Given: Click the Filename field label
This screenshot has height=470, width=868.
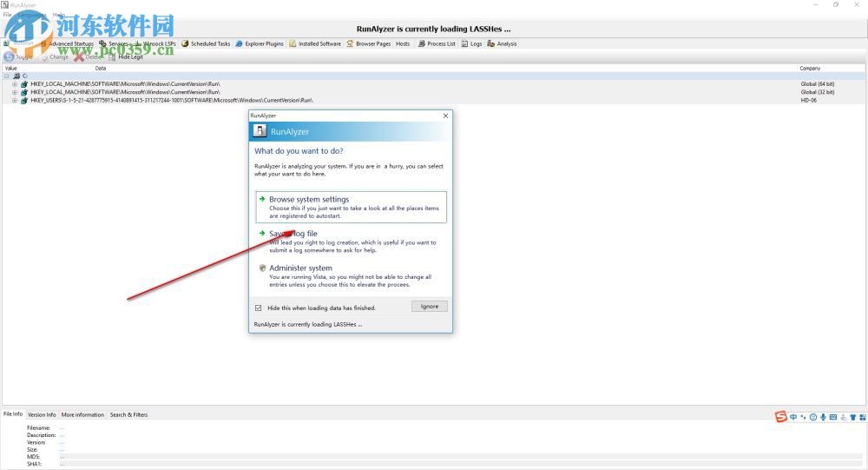Looking at the screenshot, I should (38, 428).
